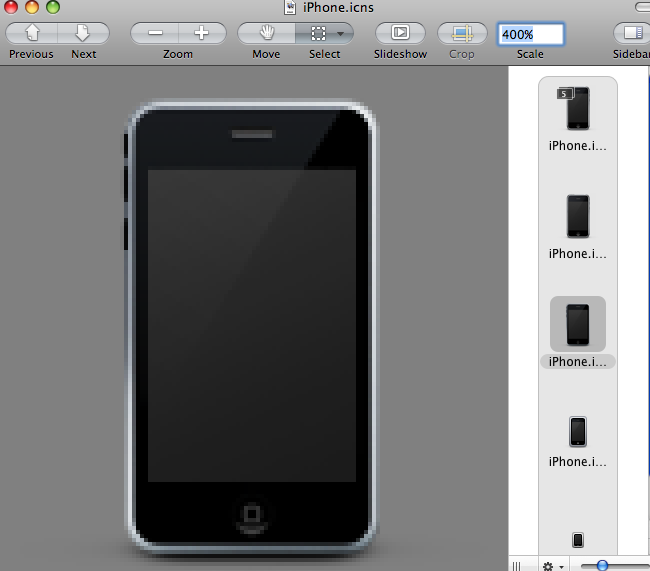
Task: Go to the Previous image
Action: pyautogui.click(x=32, y=33)
